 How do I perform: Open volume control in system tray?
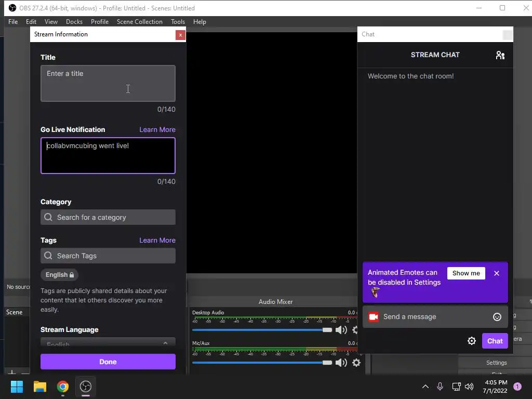pyautogui.click(x=469, y=387)
